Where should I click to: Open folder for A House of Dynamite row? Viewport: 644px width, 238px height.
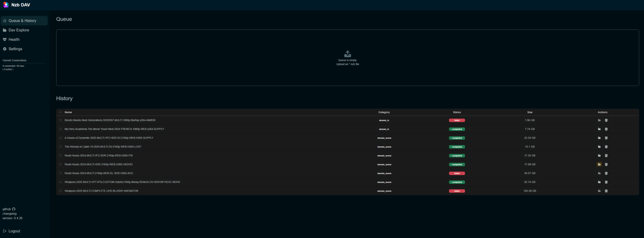pos(599,138)
